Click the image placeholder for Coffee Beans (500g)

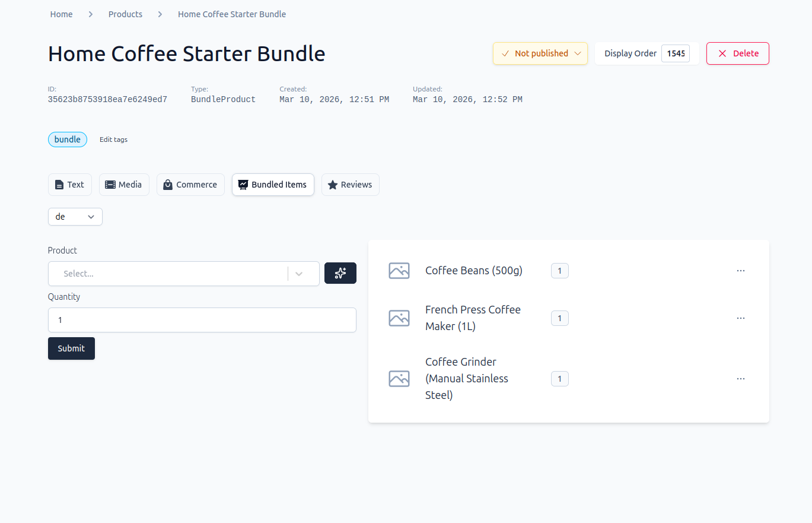399,271
